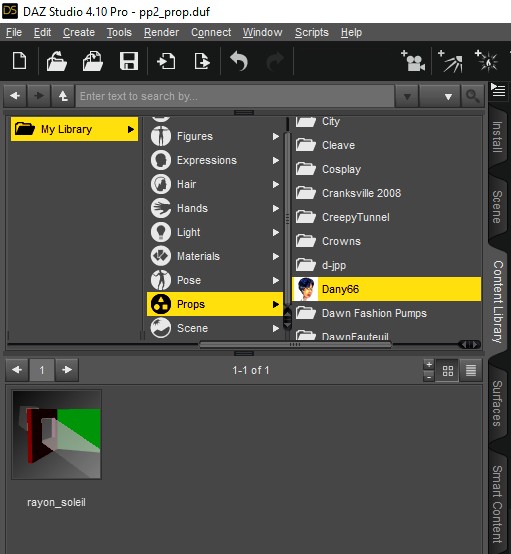This screenshot has width=511, height=554.
Task: Click the search magnifier icon
Action: (472, 96)
